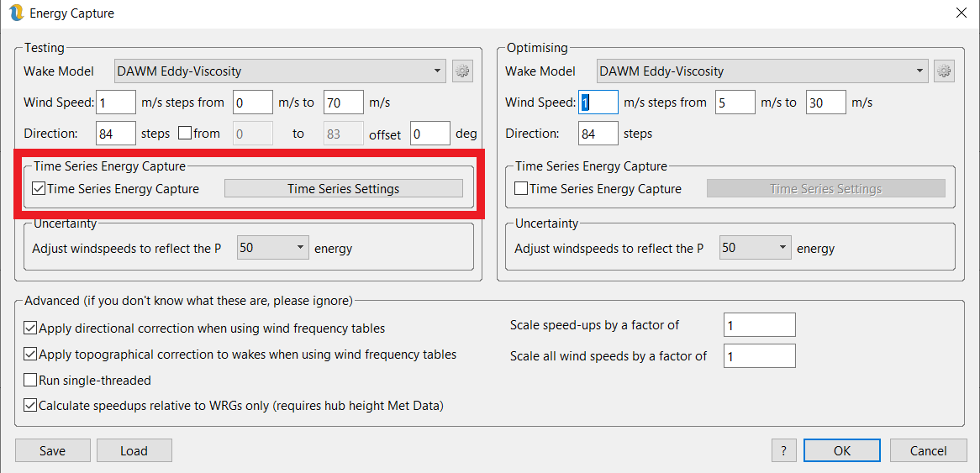The image size is (980, 473).
Task: Uncheck Apply directional correction checkbox
Action: coord(31,328)
